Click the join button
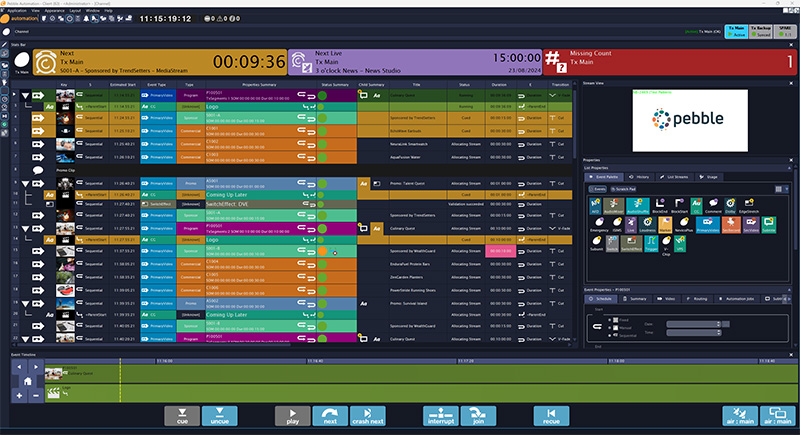The height and width of the screenshot is (435, 800). (477, 416)
